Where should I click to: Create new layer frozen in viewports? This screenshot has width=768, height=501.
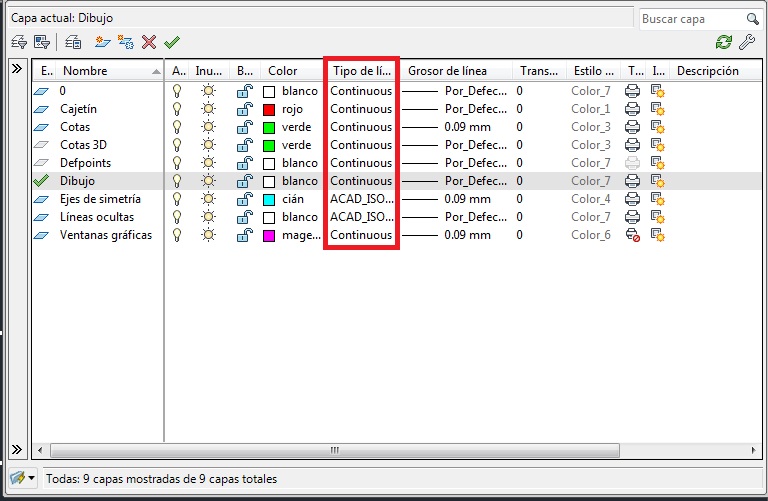126,43
